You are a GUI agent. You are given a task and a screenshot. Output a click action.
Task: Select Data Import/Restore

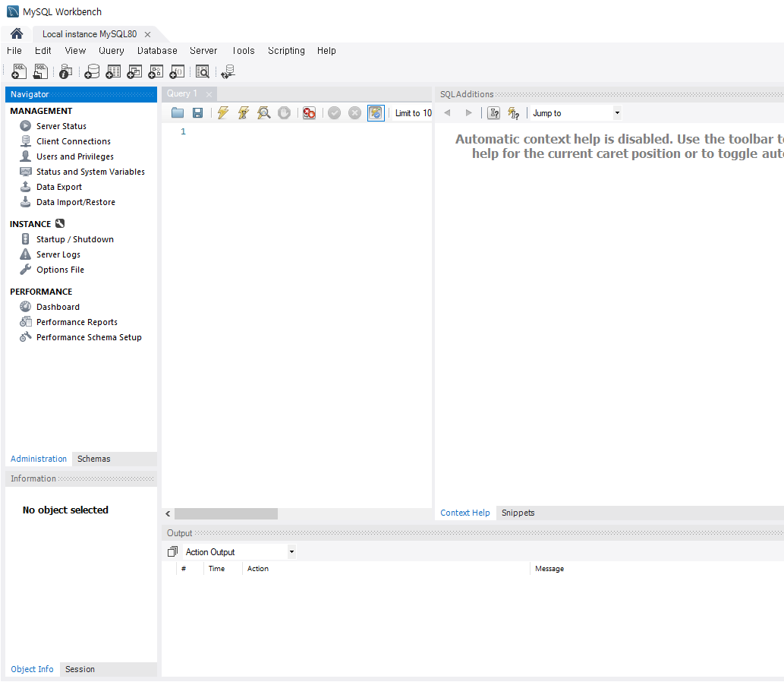(76, 202)
